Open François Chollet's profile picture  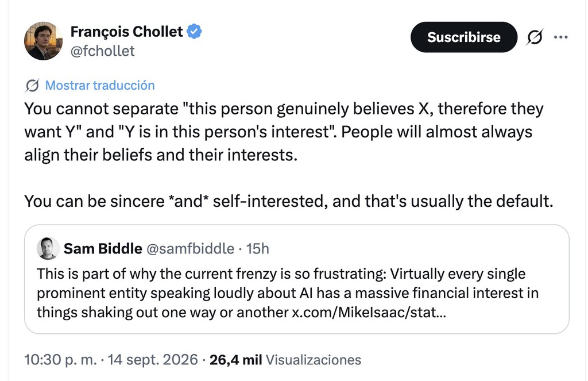click(43, 41)
